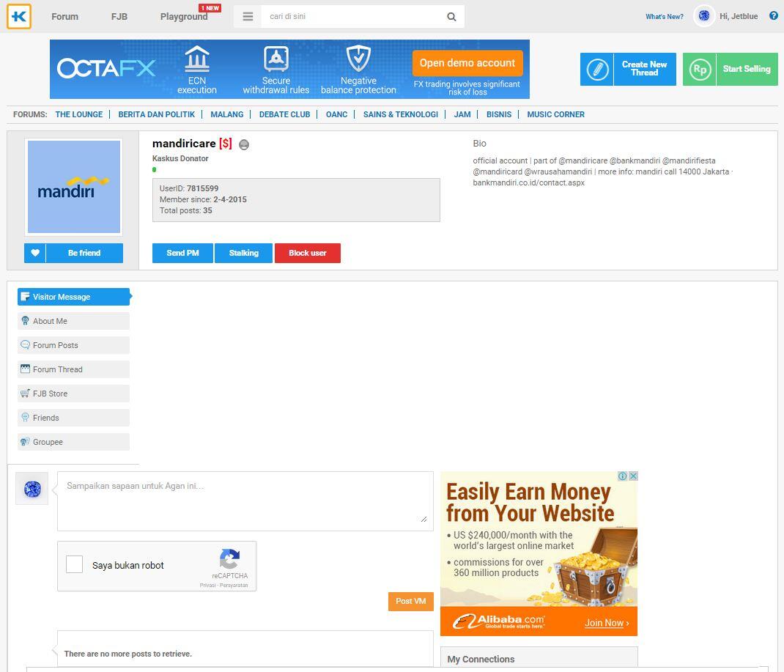Image resolution: width=784 pixels, height=672 pixels.
Task: Open Playground in top navigation
Action: [184, 17]
